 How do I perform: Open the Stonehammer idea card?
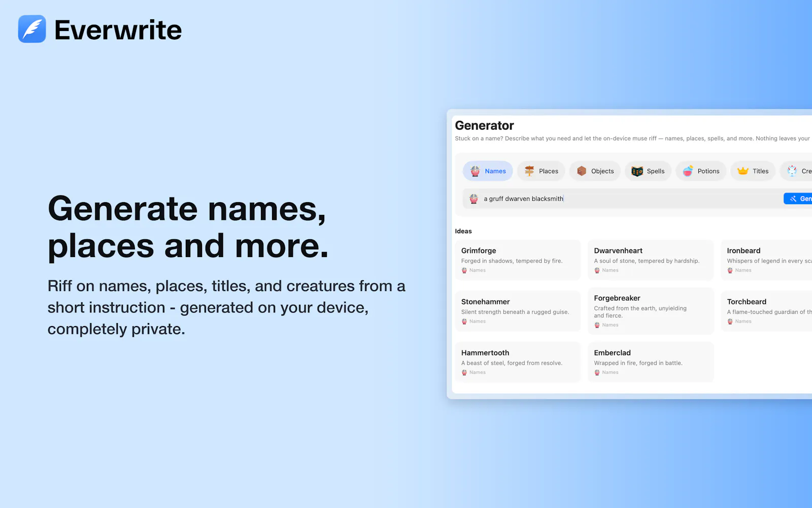pos(518,311)
